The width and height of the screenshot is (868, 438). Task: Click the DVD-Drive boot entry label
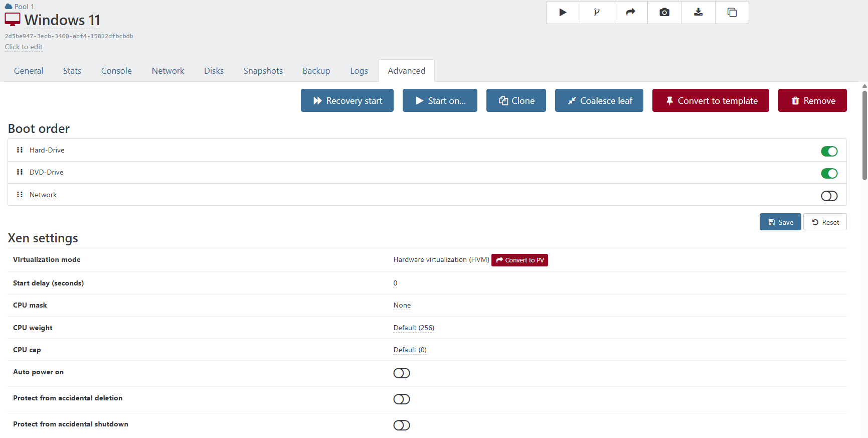point(46,172)
